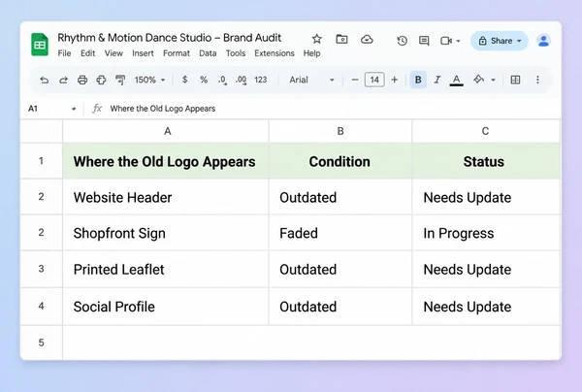Select column A header
This screenshot has width=582, height=392.
[168, 131]
